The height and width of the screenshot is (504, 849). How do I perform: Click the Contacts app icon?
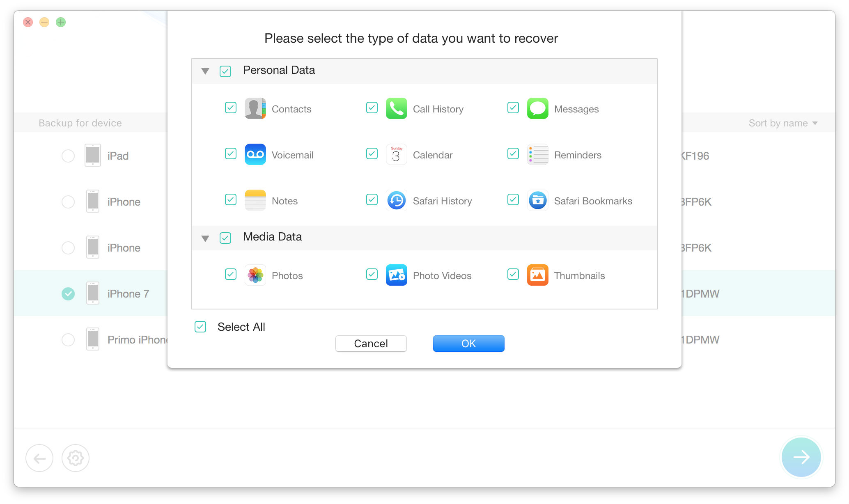pyautogui.click(x=255, y=108)
